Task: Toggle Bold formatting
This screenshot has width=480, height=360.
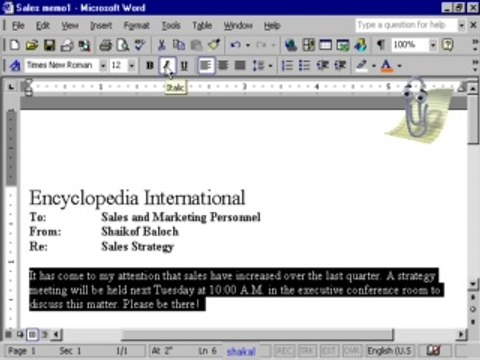Action: click(x=150, y=65)
